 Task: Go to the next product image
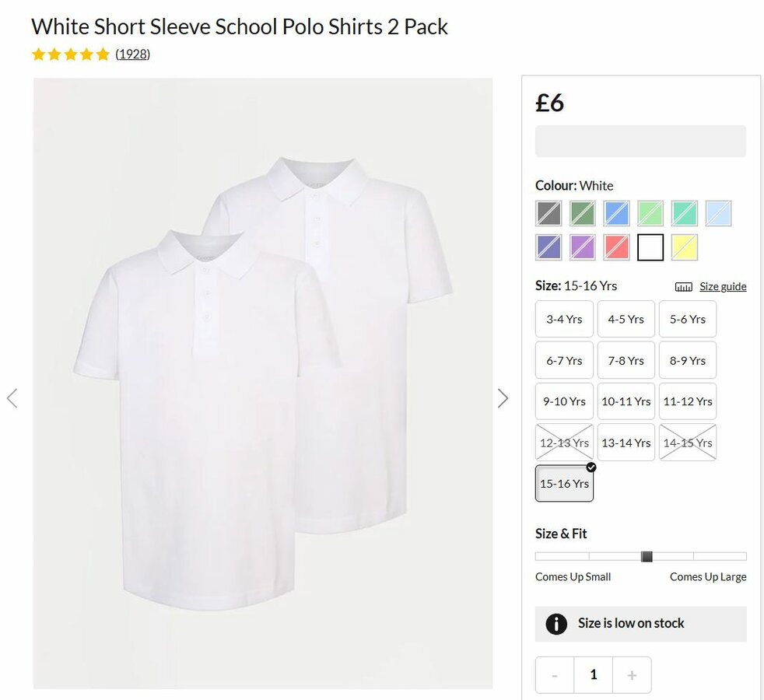[x=503, y=399]
